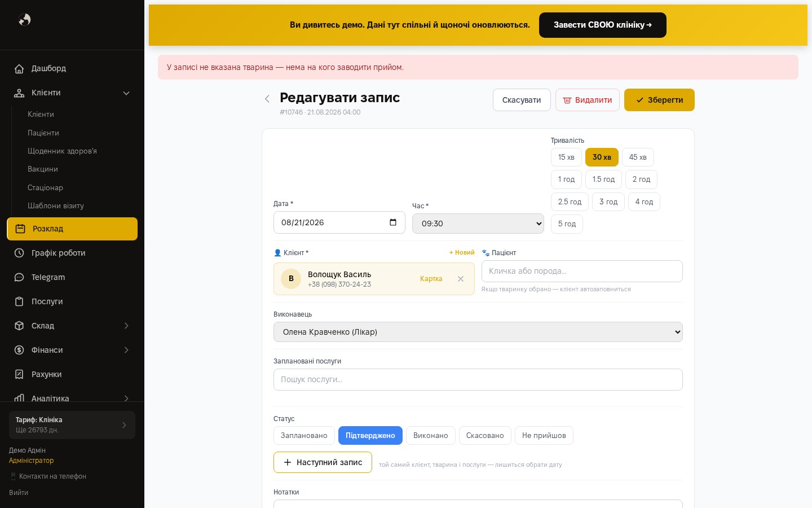The image size is (812, 508).
Task: Expand the Аналітика sidebar section
Action: (72, 397)
